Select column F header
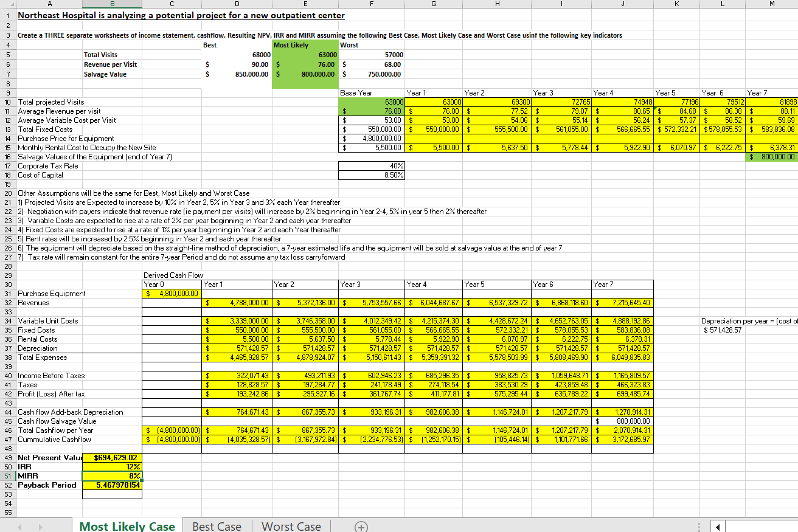The height and width of the screenshot is (532, 798). click(x=371, y=4)
